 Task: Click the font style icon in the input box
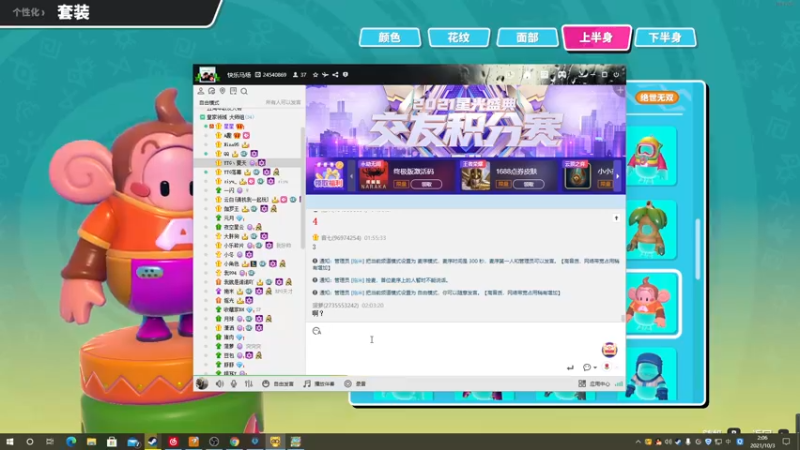pos(316,331)
